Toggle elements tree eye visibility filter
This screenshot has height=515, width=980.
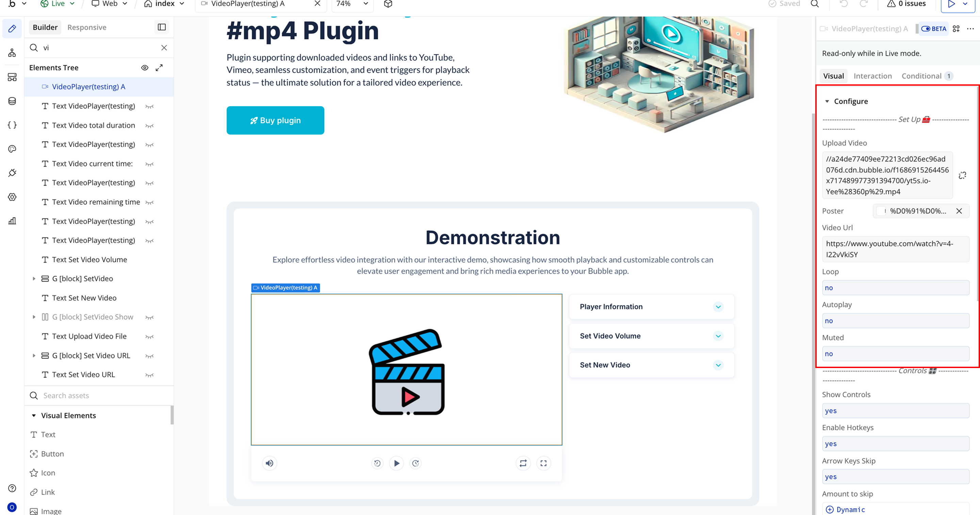(145, 68)
